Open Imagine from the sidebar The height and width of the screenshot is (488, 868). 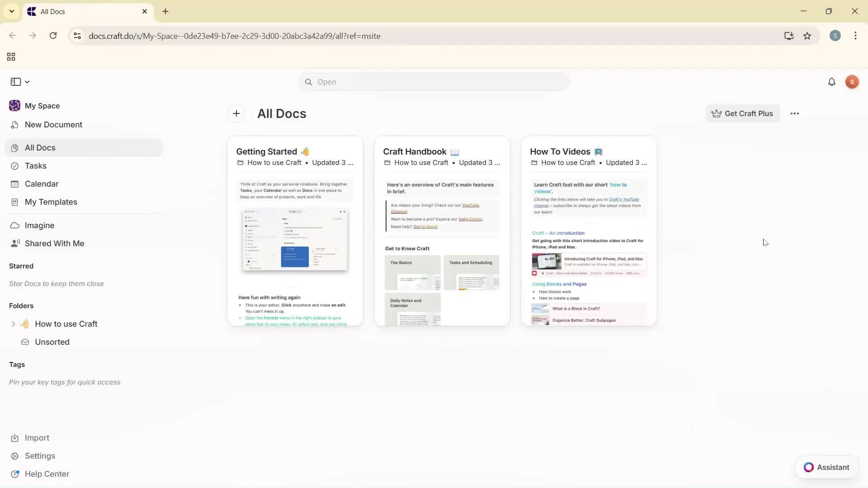coord(39,225)
